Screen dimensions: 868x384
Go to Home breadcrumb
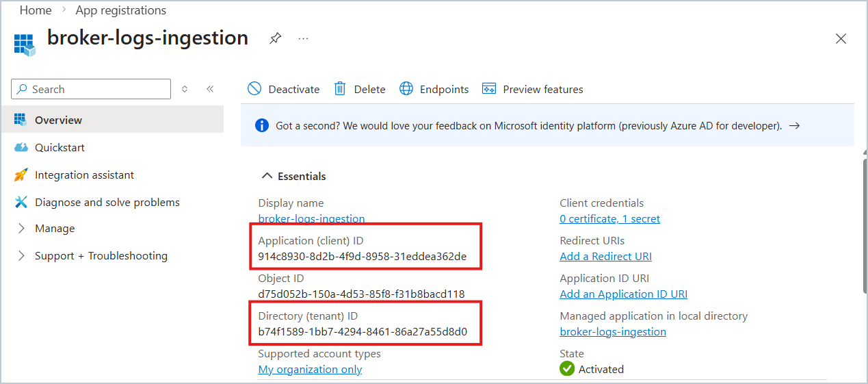[x=36, y=10]
